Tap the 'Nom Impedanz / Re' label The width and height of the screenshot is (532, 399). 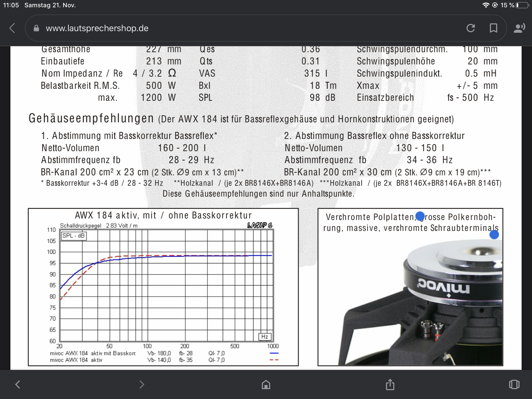click(82, 73)
